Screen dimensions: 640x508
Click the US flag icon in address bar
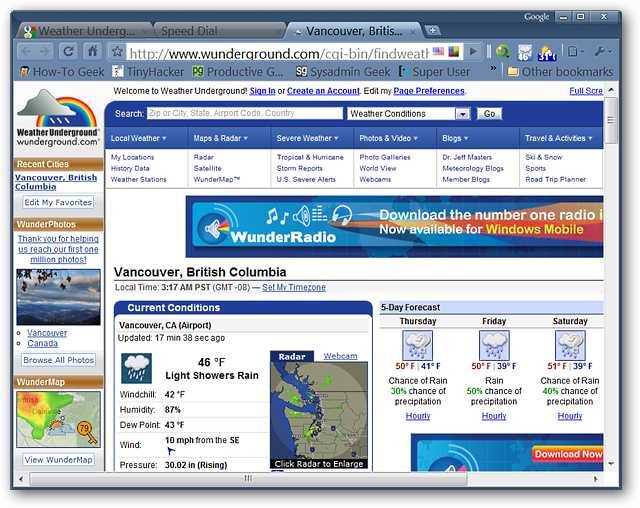[x=438, y=52]
